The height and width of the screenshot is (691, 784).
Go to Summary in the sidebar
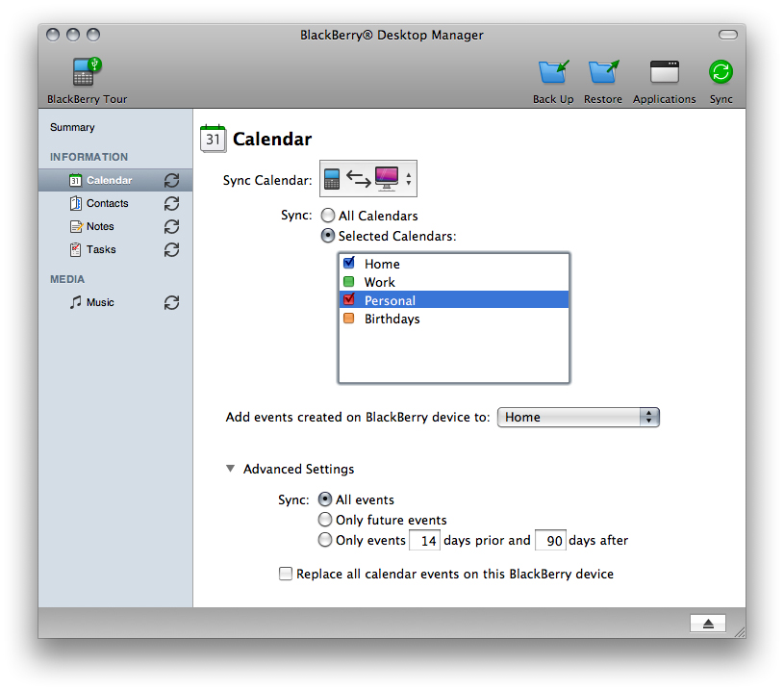click(72, 127)
